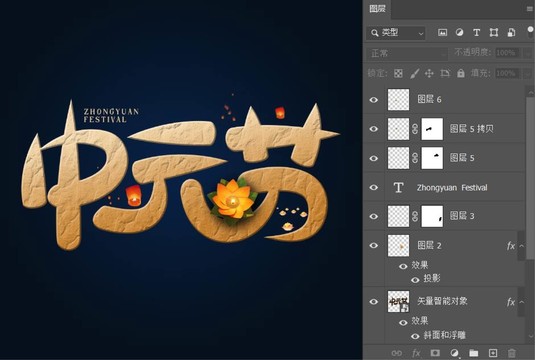Click the mask thumbnail of 图层 3
535x360 pixels.
coord(432,216)
